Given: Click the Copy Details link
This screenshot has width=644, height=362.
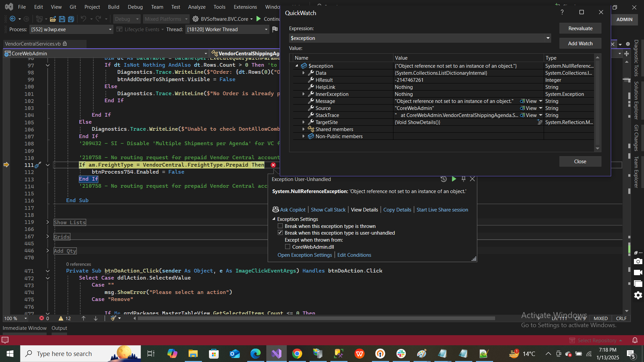Looking at the screenshot, I should pyautogui.click(x=397, y=209).
